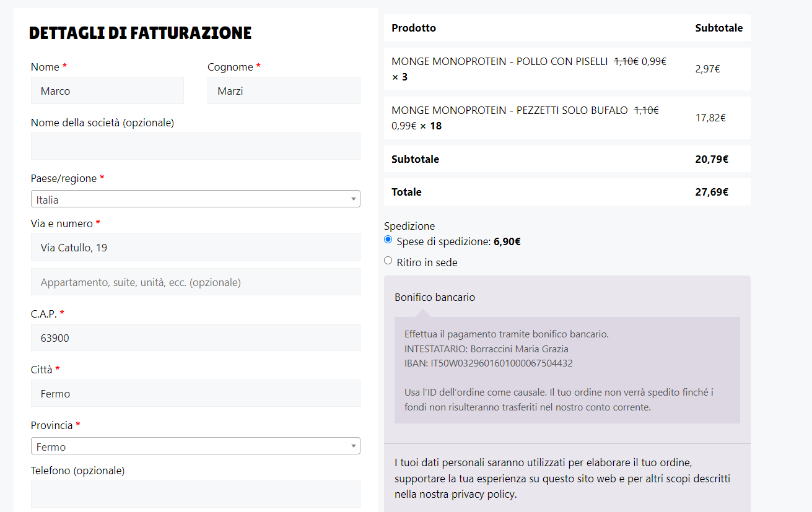Click the Provincia dropdown arrow
Screen dimensions: 812x512
[x=353, y=446]
